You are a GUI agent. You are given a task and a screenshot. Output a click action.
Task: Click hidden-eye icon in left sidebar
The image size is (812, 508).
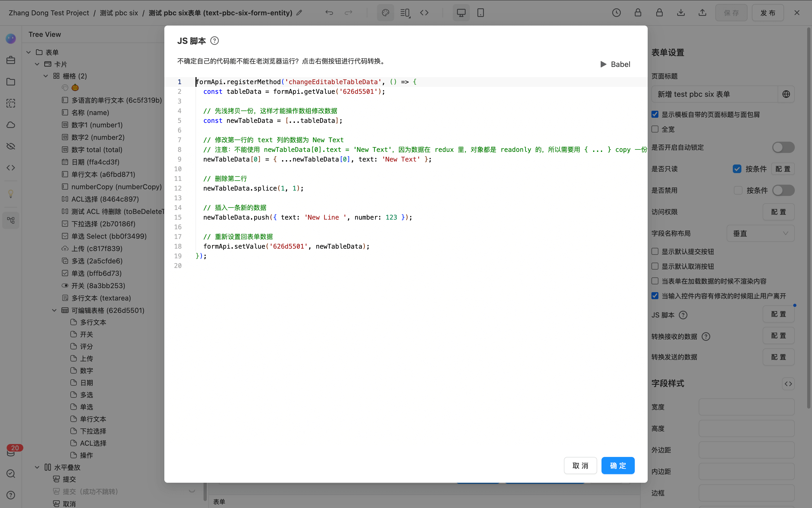(x=11, y=146)
